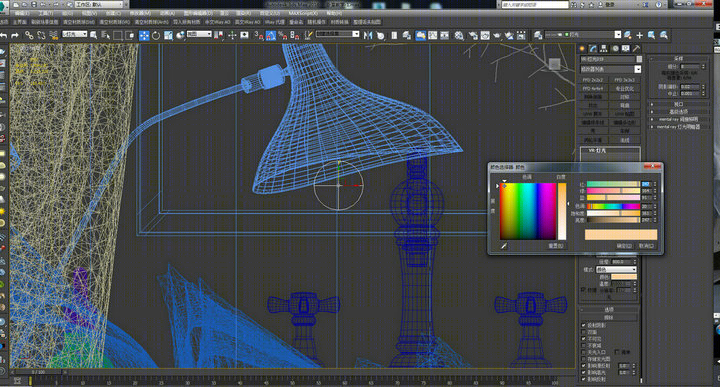Toggle the 3D snaps button
The height and width of the screenshot is (387, 720).
pyautogui.click(x=259, y=35)
